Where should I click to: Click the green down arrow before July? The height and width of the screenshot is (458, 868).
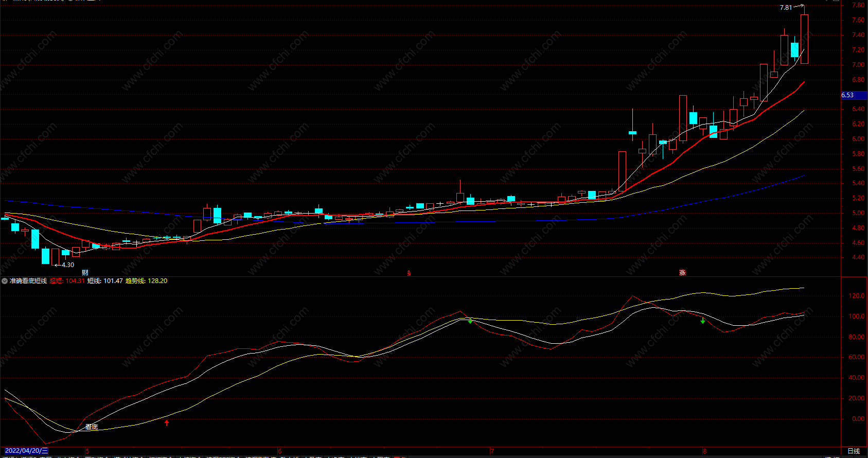(470, 321)
